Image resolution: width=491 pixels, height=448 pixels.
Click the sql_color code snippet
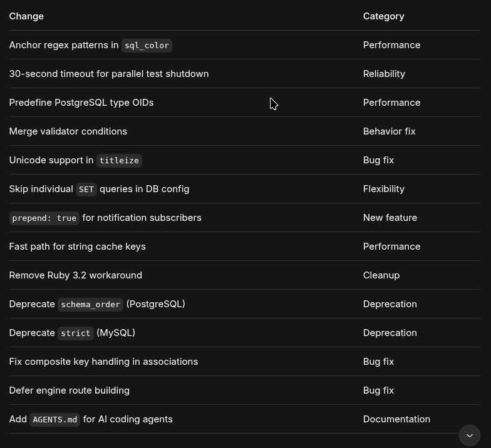[147, 46]
